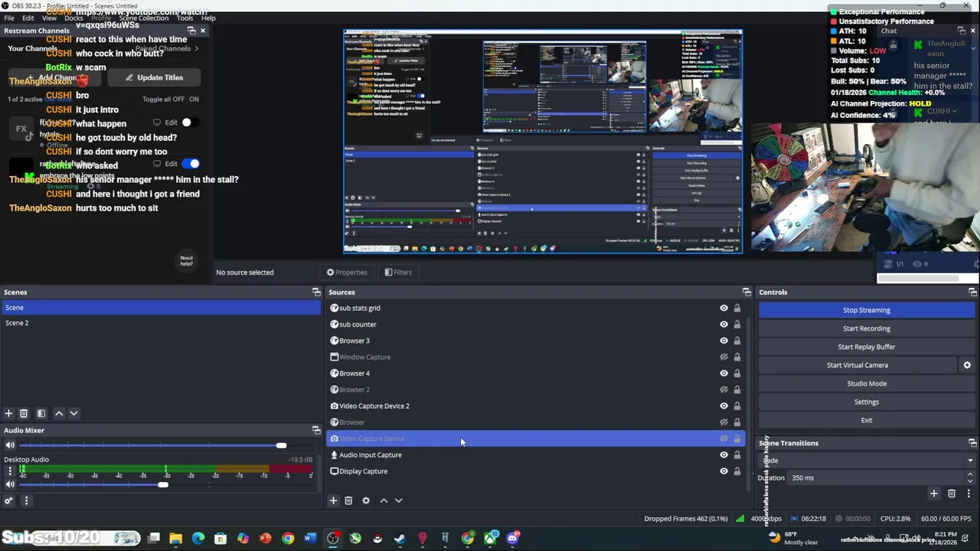Lock the Display Capture source
The height and width of the screenshot is (551, 980).
coord(737,471)
